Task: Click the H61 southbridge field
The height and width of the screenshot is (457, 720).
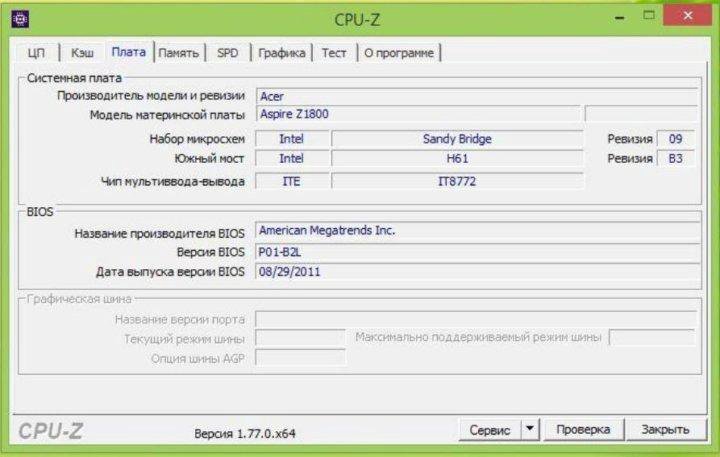Action: pos(457,158)
